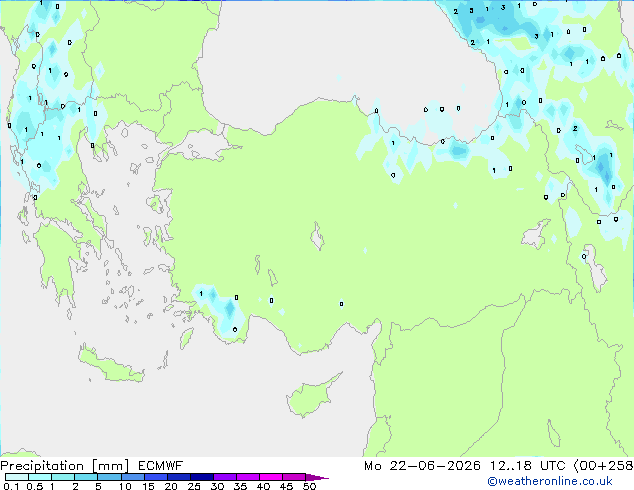This screenshot has height=490, width=634.
Task: Click the purple arrow above 50 mm
Action: (x=317, y=477)
